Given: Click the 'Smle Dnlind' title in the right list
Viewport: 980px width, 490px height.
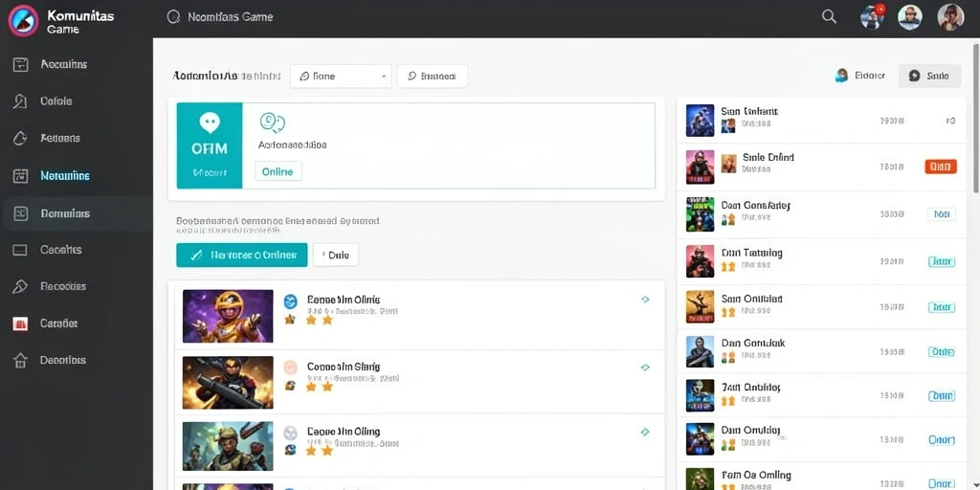Looking at the screenshot, I should (x=768, y=158).
